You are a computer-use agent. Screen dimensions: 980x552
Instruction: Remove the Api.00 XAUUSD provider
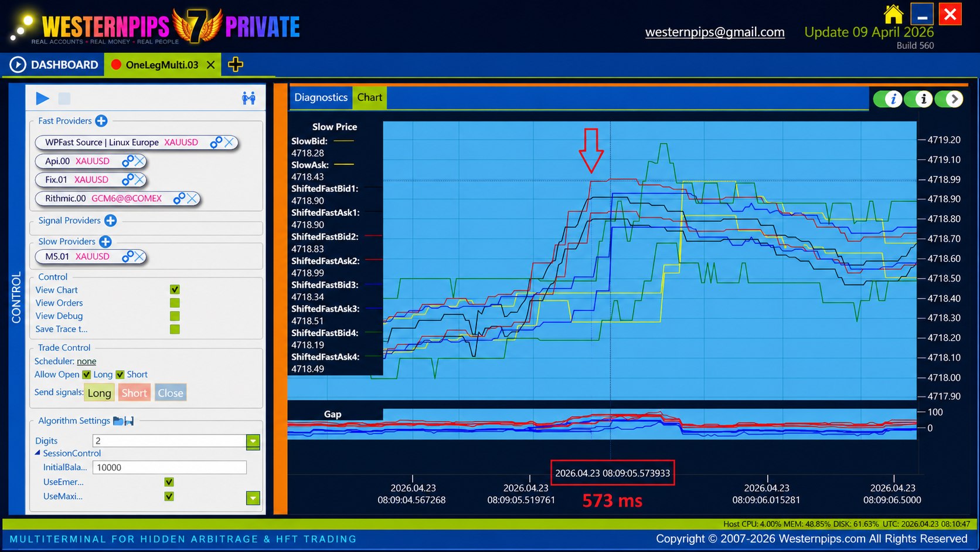pos(139,161)
